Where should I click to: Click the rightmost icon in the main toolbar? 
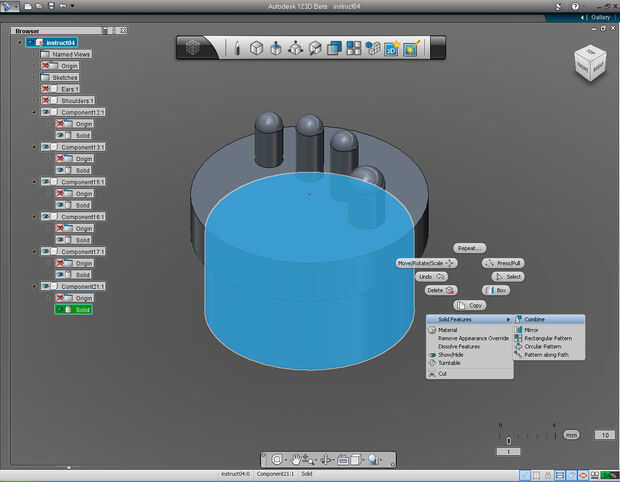pos(410,47)
